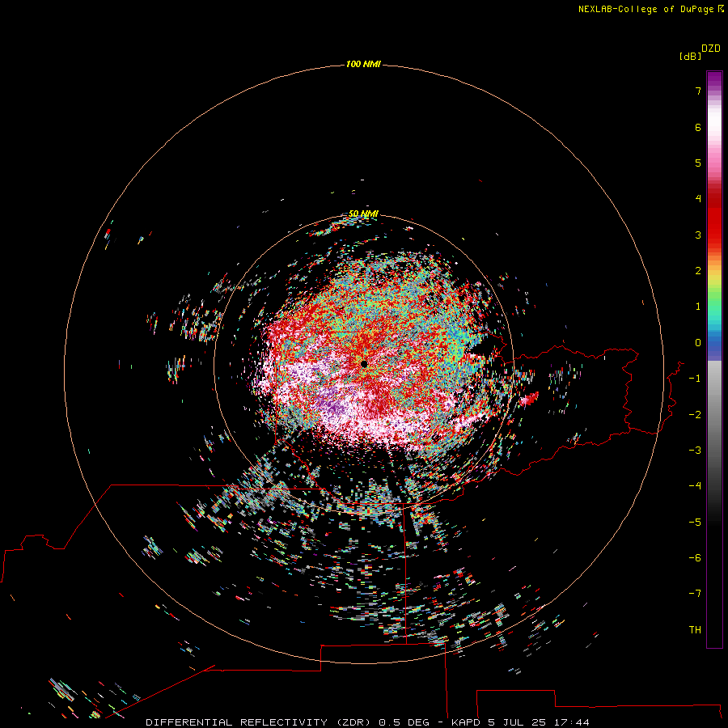Screen dimensions: 728x728
Task: Click the 7 value on the color scale
Action: 698,91
